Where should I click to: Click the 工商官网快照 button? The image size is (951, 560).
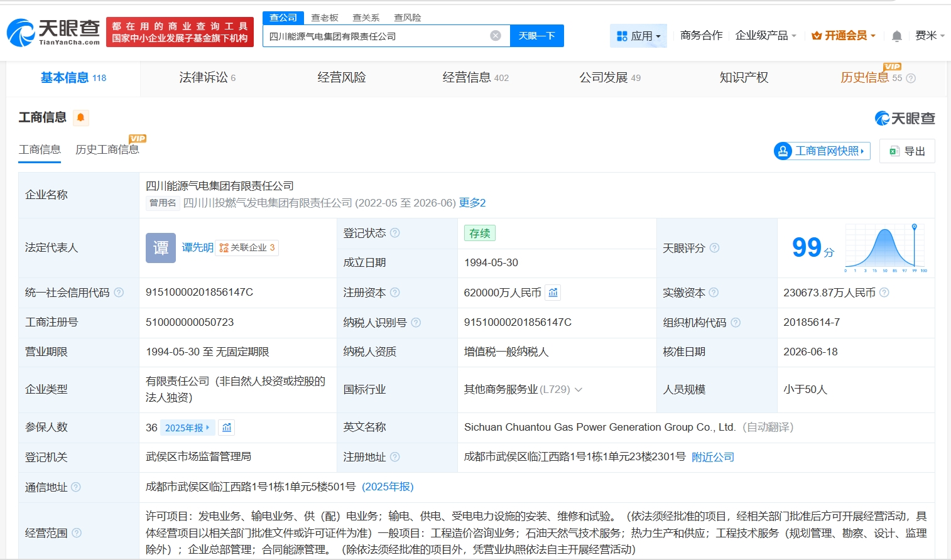822,151
